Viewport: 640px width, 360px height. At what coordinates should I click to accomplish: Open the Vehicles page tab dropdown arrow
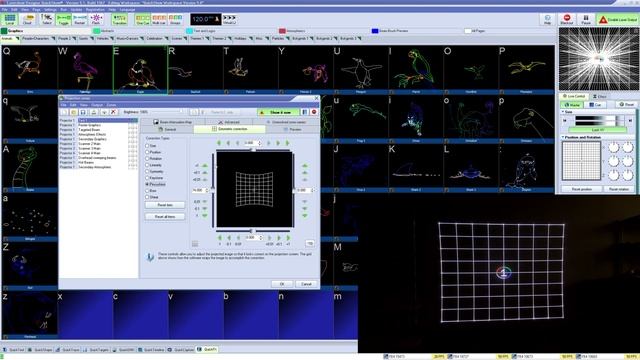coord(112,38)
